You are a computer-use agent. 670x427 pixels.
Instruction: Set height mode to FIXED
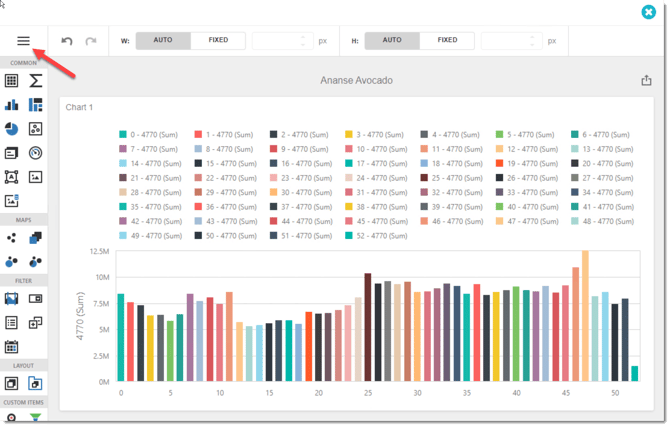(x=447, y=40)
